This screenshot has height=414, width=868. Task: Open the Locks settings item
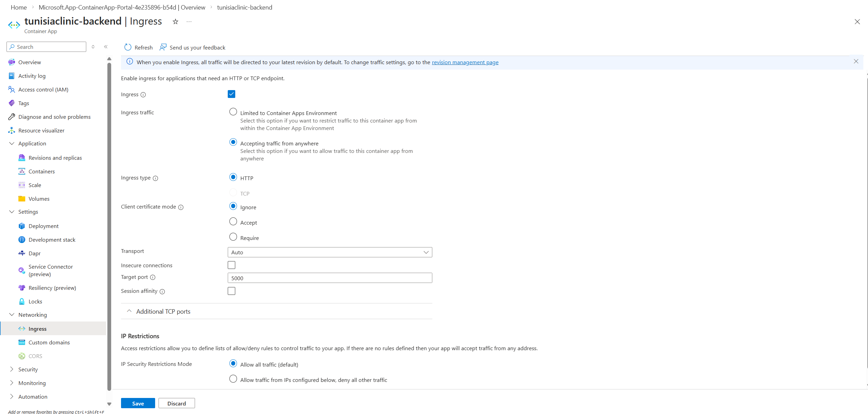point(35,301)
